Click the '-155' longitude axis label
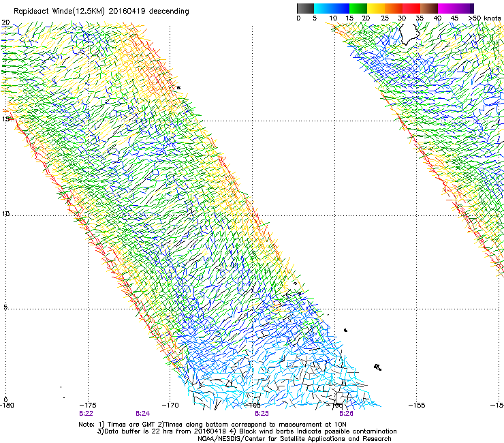504x443 pixels. (417, 405)
